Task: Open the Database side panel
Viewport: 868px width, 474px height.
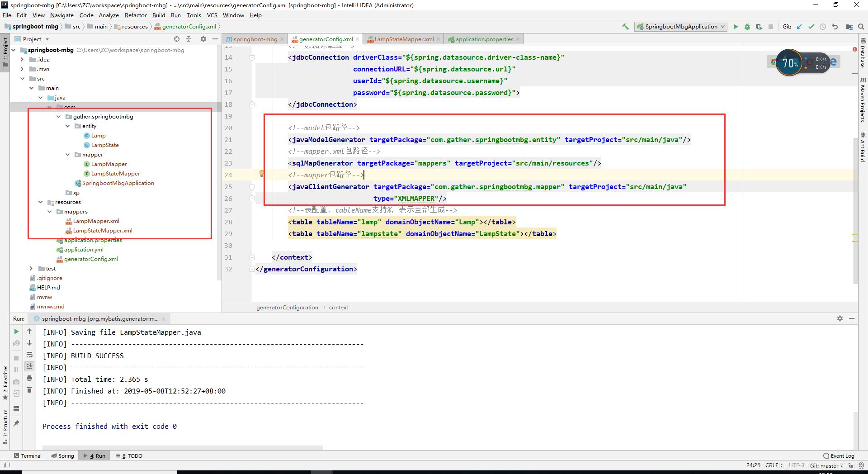Action: click(863, 53)
